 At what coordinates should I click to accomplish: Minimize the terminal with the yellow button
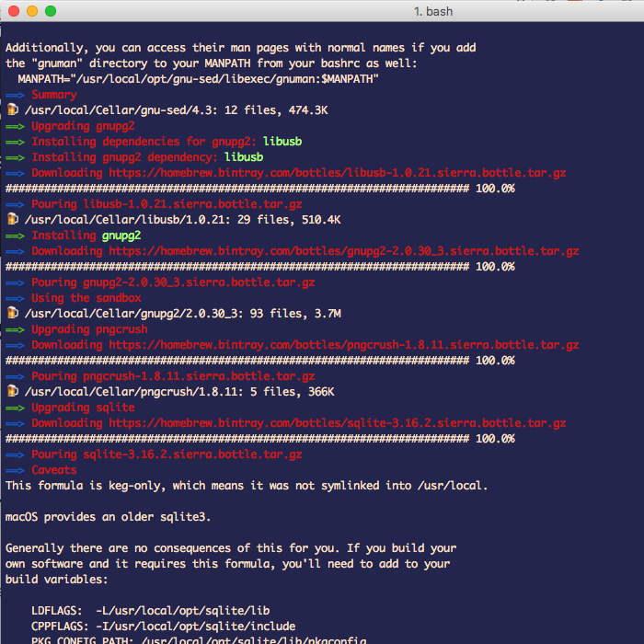tap(31, 11)
